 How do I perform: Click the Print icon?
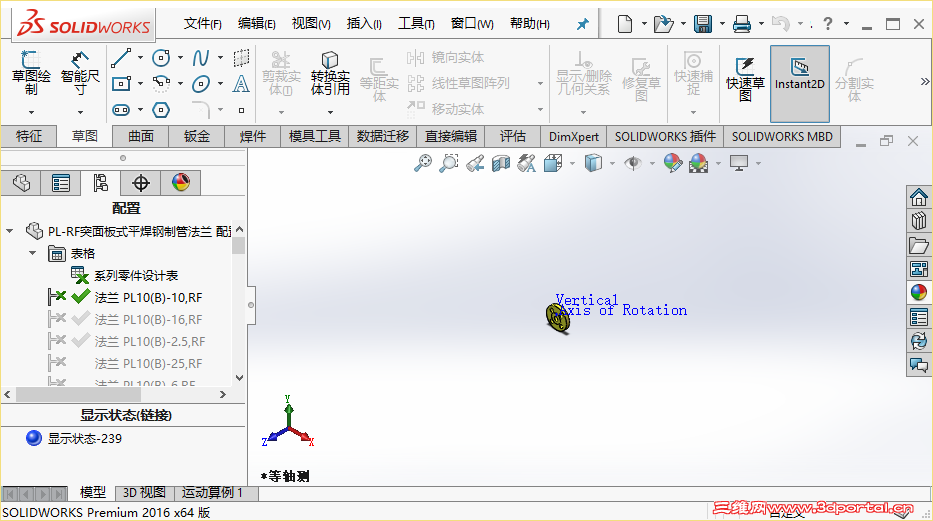coord(741,24)
